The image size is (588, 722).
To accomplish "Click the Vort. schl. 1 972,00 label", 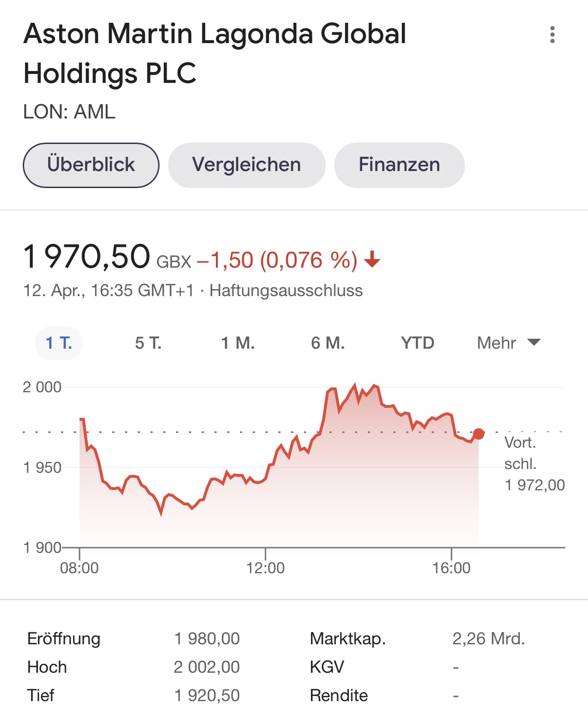I will point(535,464).
